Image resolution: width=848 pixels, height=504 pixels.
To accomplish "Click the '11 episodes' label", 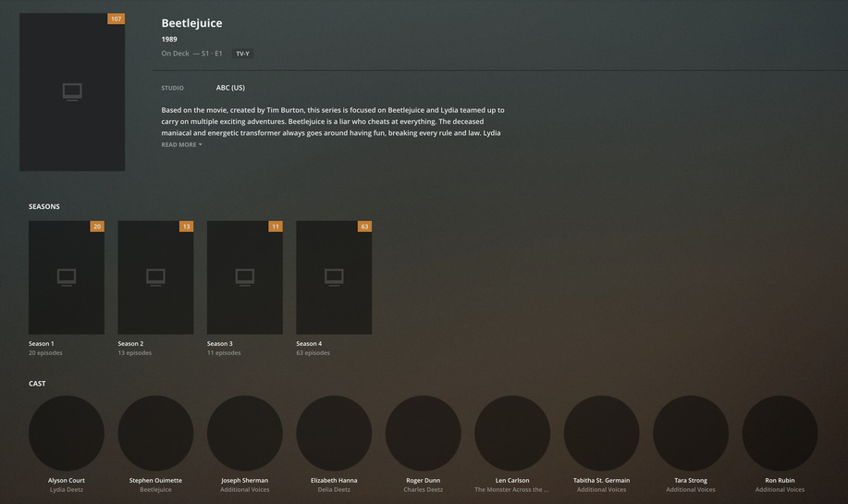I will pyautogui.click(x=224, y=353).
